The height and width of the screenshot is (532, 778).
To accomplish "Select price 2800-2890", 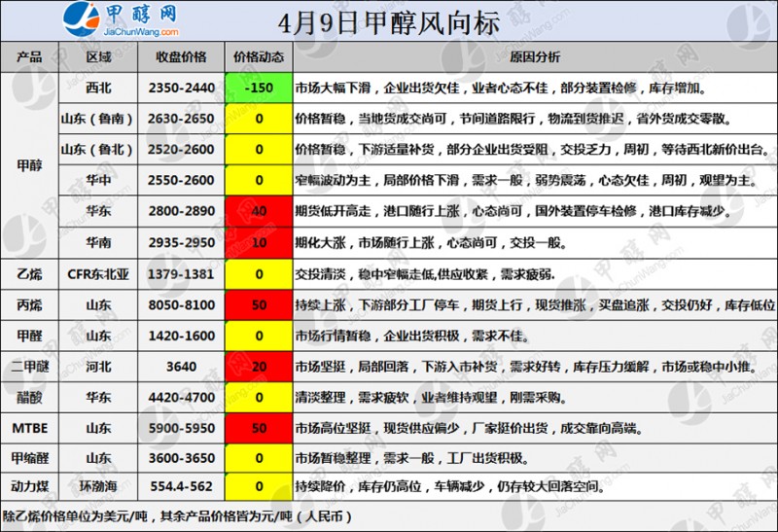I will [182, 211].
